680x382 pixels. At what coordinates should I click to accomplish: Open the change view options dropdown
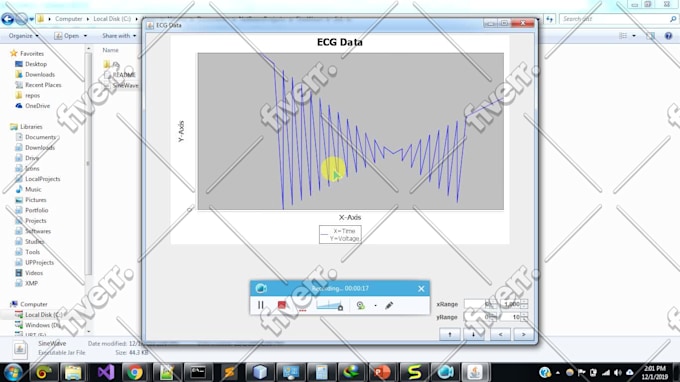coord(634,36)
